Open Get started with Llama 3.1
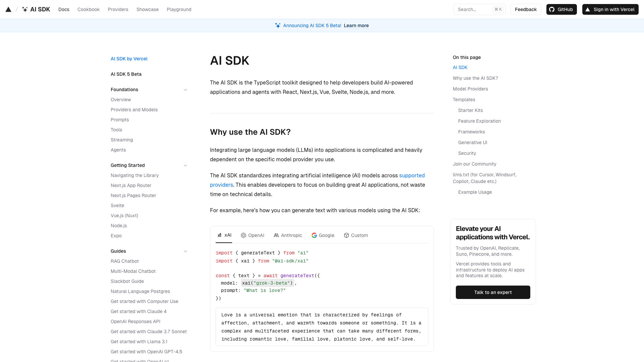 click(139, 342)
